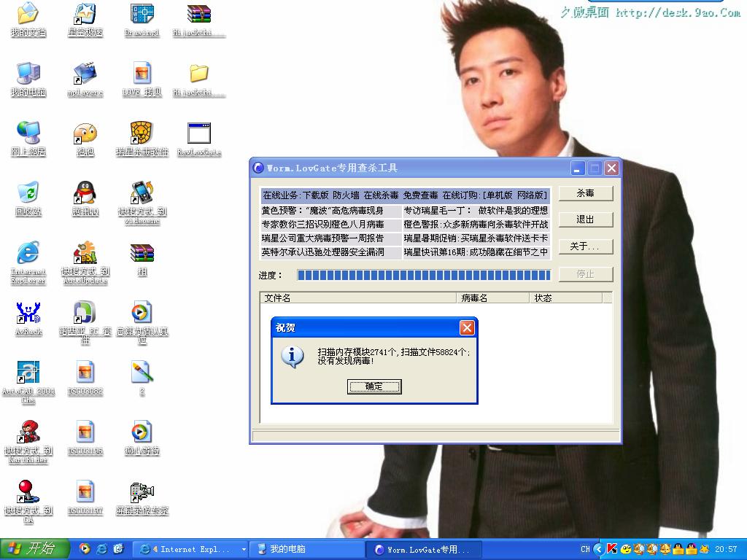Expand the grouped Internet Explorer taskbar dropdown
The height and width of the screenshot is (560, 747).
pyautogui.click(x=244, y=550)
